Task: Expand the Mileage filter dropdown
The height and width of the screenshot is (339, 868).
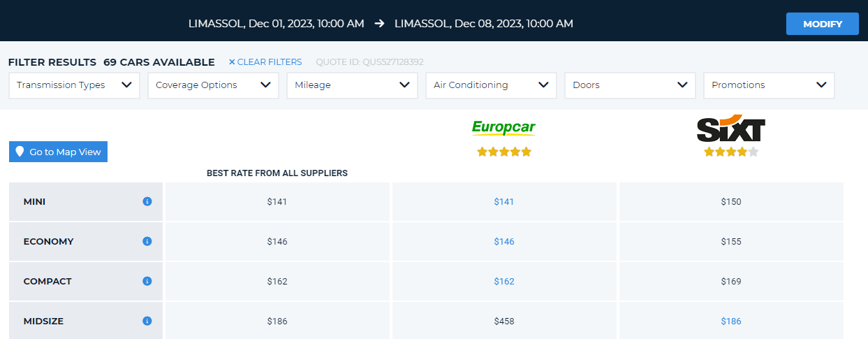Action: pos(352,85)
